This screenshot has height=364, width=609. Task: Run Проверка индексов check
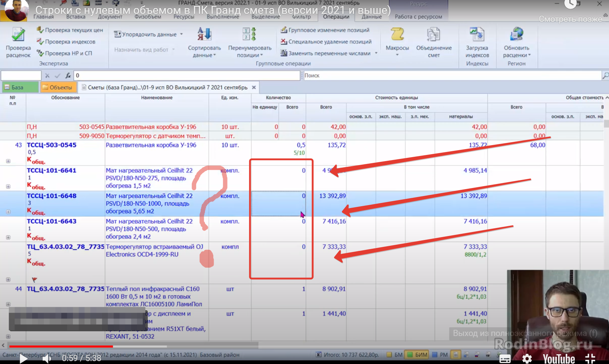(x=66, y=42)
